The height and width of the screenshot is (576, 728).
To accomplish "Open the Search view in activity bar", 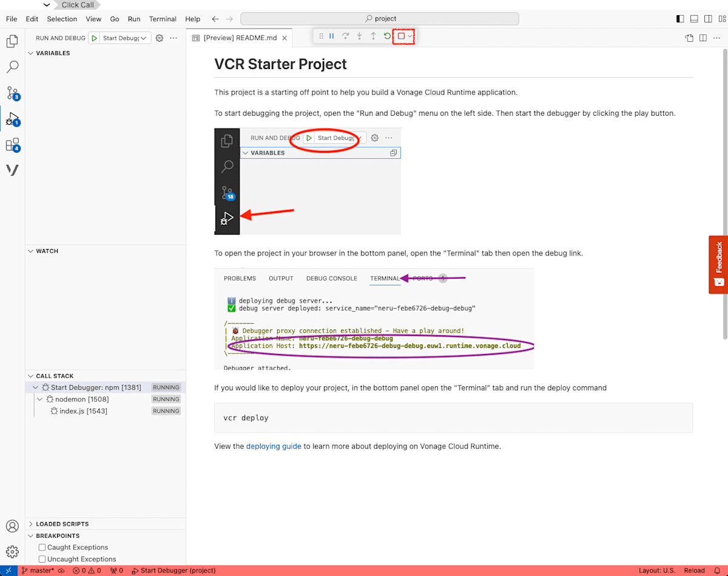I will pyautogui.click(x=12, y=67).
